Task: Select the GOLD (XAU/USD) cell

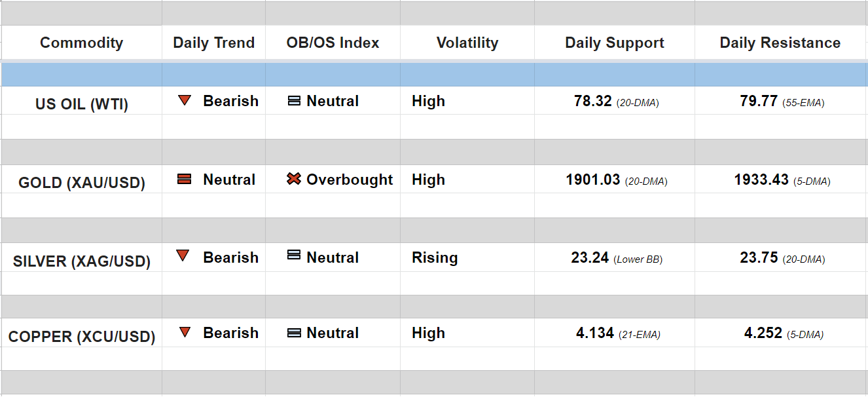Action: pyautogui.click(x=81, y=183)
